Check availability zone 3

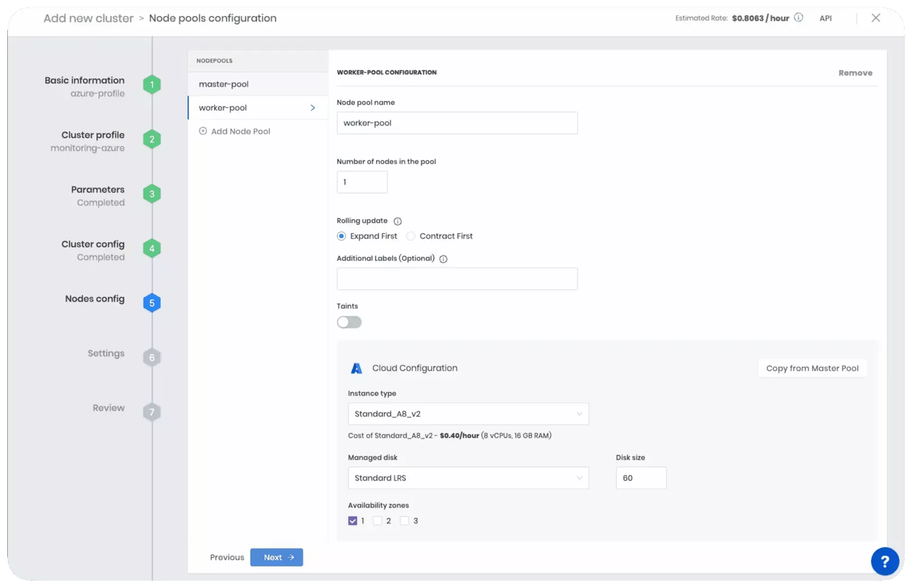[404, 521]
